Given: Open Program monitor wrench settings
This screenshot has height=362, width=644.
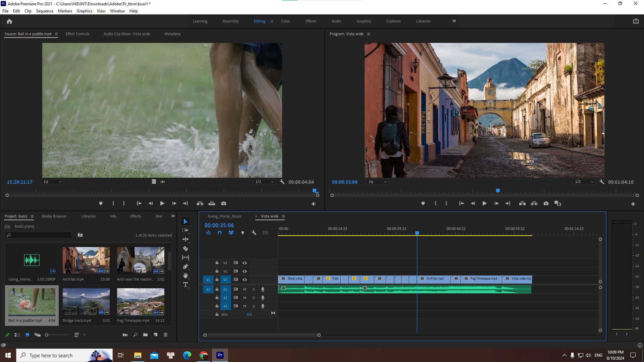Looking at the screenshot, I should point(602,182).
